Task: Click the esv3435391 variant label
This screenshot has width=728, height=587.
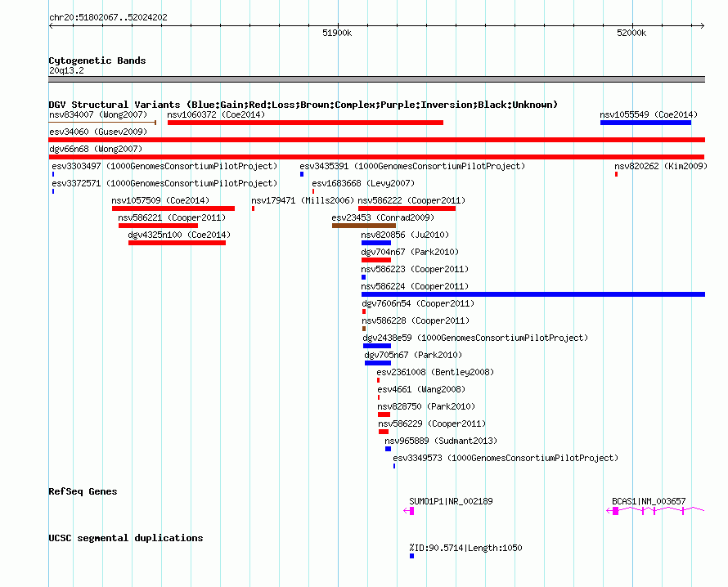Action: coord(412,166)
